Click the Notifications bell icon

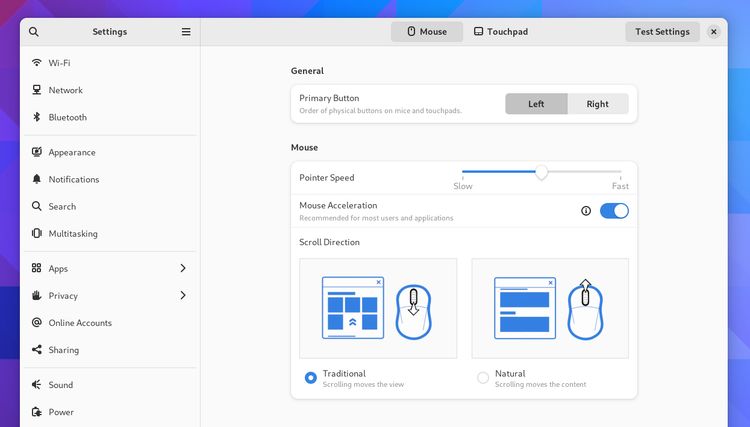pos(37,180)
